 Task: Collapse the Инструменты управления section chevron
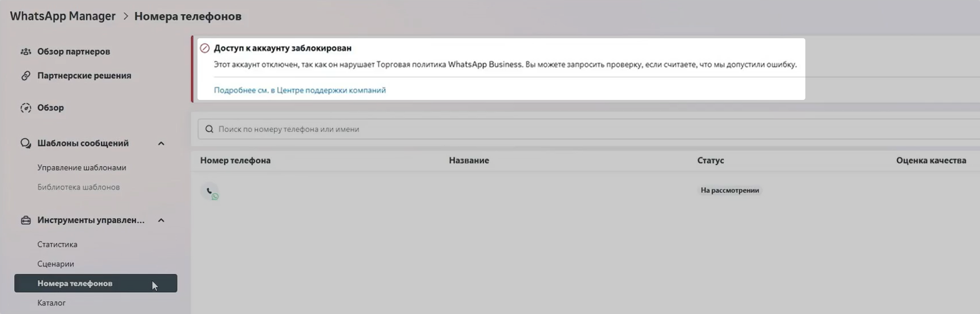click(x=161, y=220)
